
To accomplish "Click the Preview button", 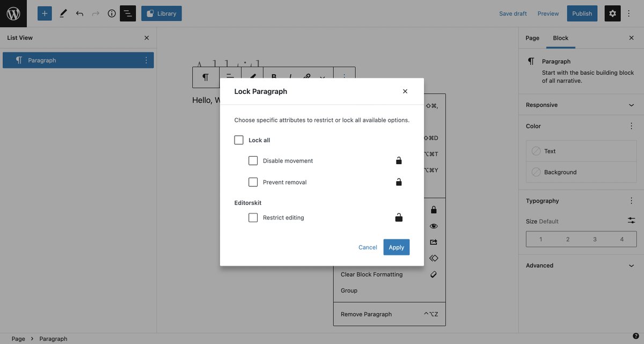I will click(548, 13).
